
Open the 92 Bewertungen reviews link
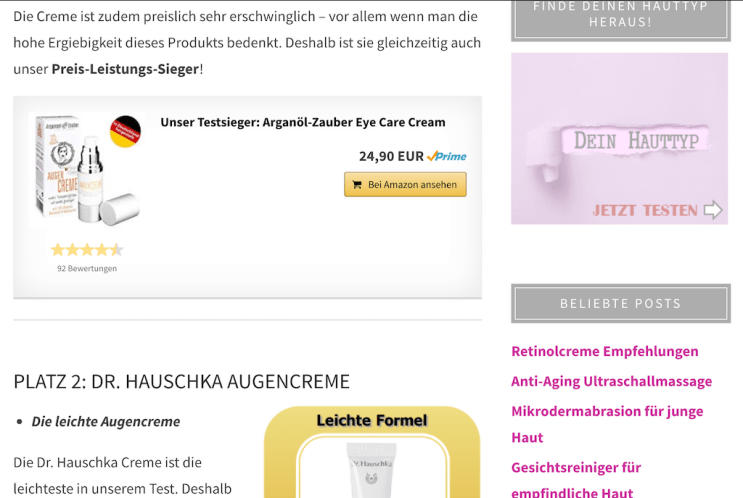tap(87, 268)
